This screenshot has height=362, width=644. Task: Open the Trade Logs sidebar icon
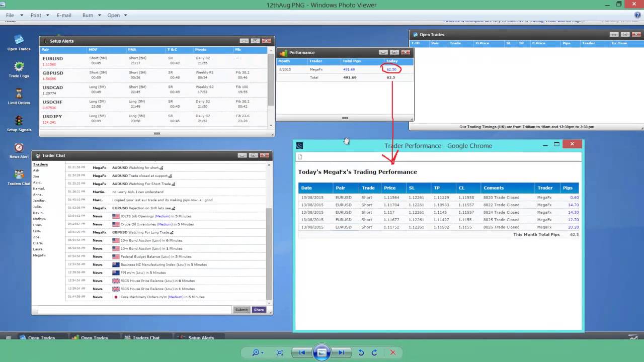point(19,67)
